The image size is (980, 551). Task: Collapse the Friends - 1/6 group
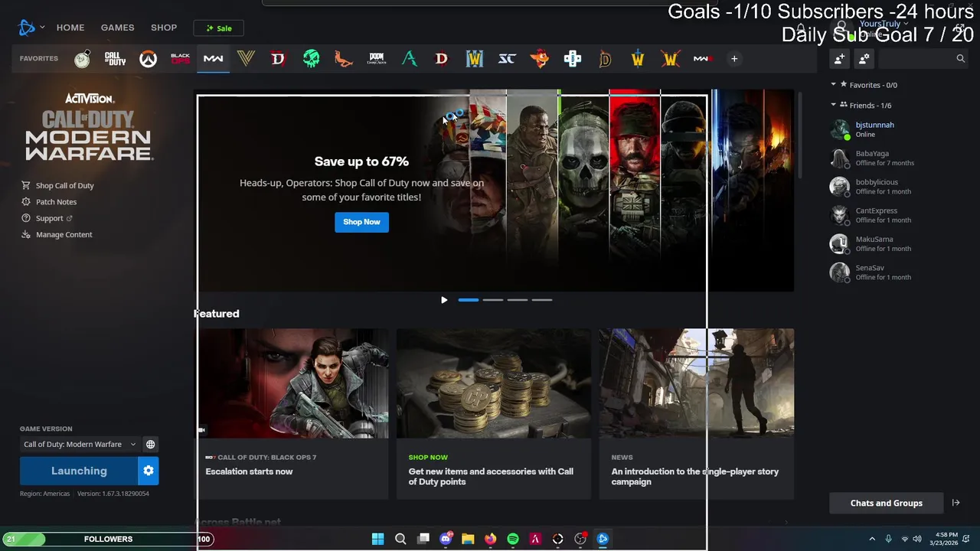(x=862, y=106)
